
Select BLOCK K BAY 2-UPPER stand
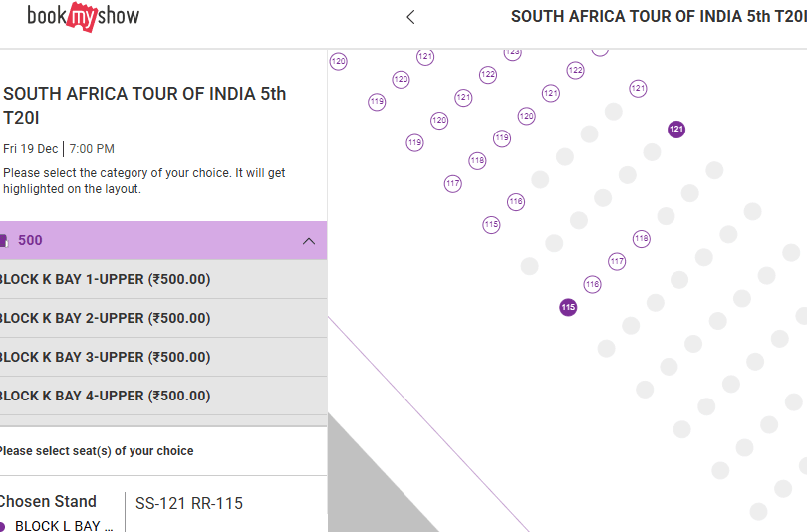click(105, 319)
